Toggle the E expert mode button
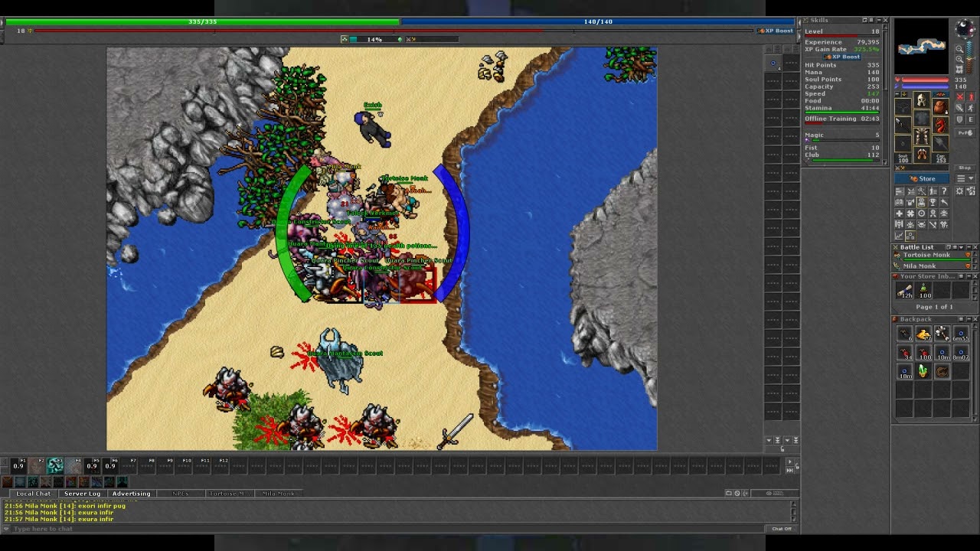This screenshot has width=980, height=551. coord(971,119)
